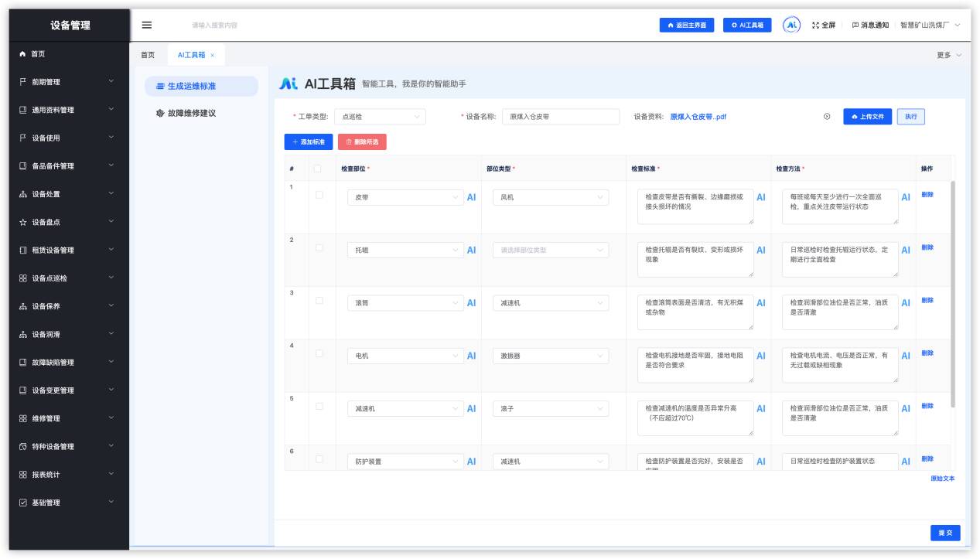The width and height of the screenshot is (980, 559).
Task: Click the round AI assistant icon in top bar
Action: coord(791,25)
